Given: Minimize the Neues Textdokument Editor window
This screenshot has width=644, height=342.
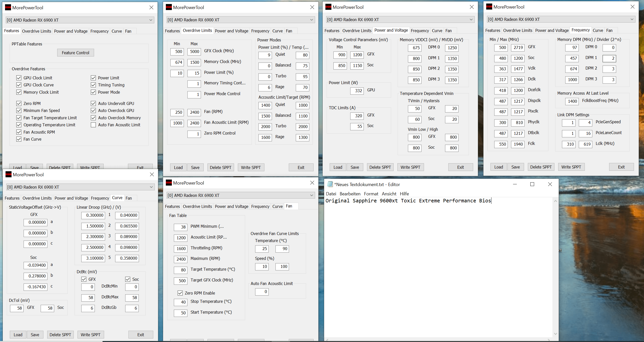Looking at the screenshot, I should (515, 184).
